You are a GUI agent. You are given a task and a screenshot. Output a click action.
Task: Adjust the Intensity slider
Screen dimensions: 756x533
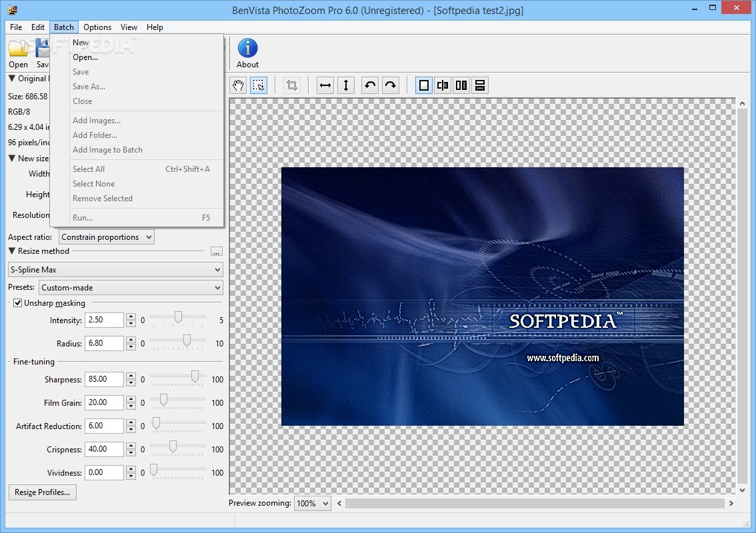178,317
